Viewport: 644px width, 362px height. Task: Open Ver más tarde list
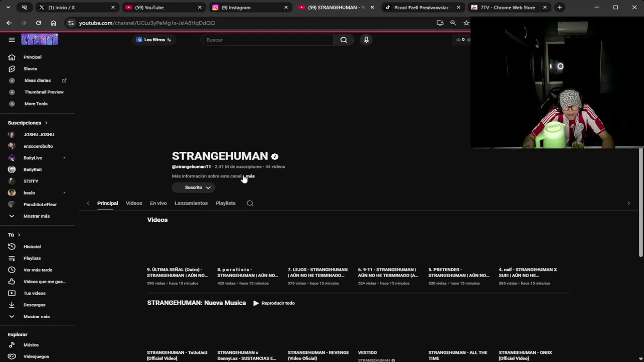[37, 270]
